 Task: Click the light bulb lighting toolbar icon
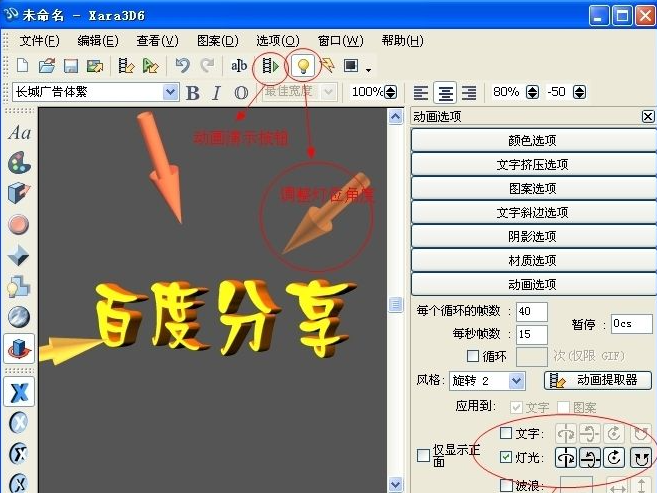tap(303, 66)
